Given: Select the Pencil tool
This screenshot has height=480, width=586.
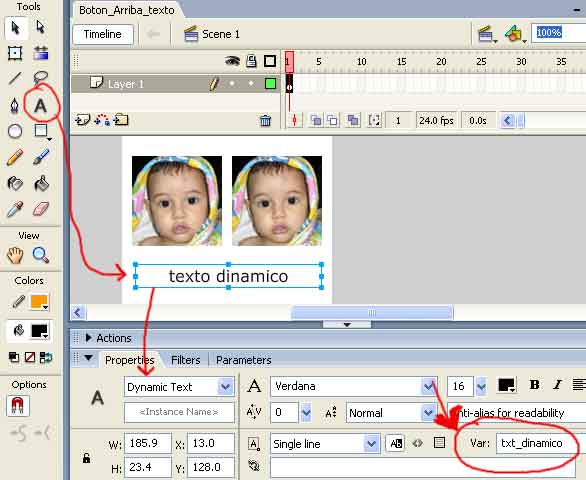Looking at the screenshot, I should pyautogui.click(x=15, y=157).
